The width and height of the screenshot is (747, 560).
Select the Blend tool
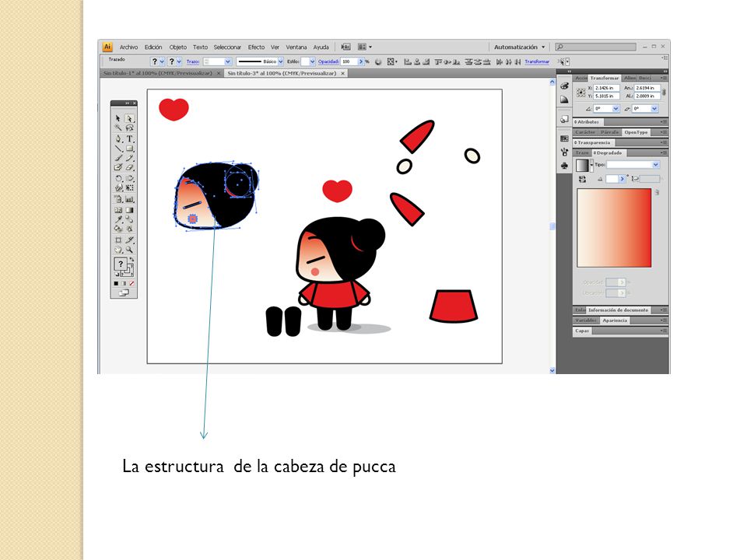pyautogui.click(x=129, y=219)
